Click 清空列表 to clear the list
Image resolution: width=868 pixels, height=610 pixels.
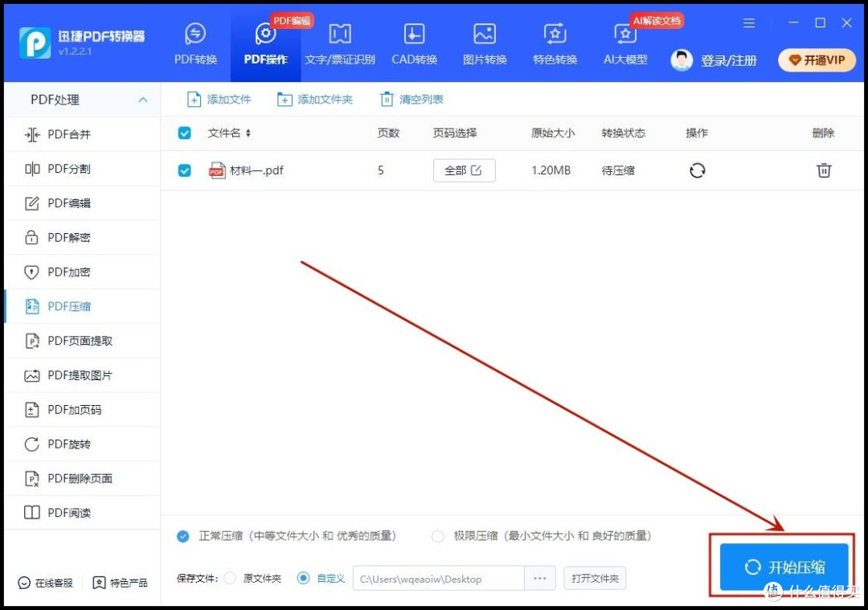coord(411,100)
